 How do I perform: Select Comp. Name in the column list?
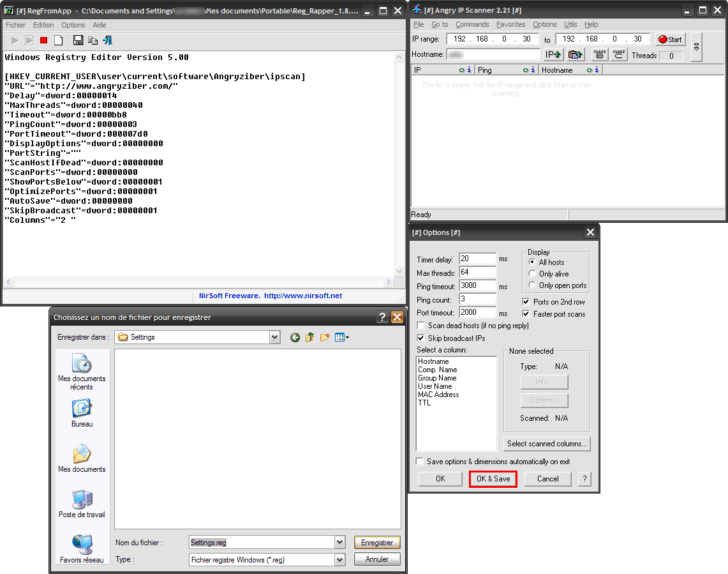pos(437,370)
